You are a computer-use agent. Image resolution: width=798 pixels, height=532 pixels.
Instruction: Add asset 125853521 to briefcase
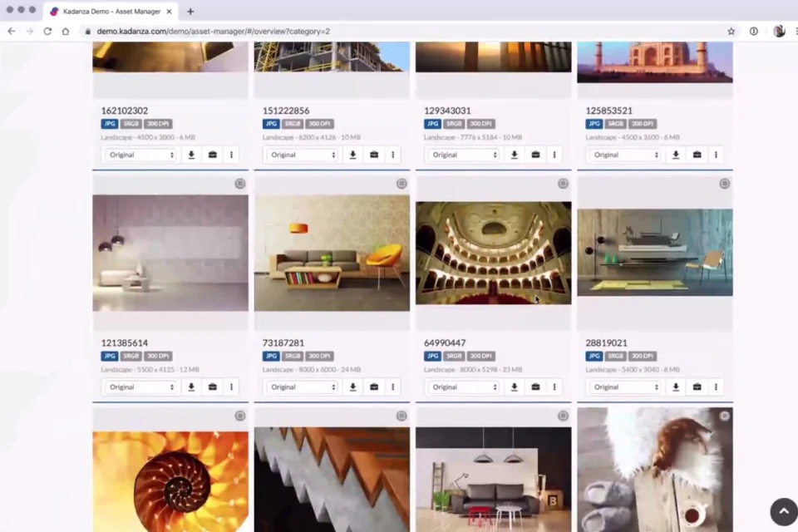pyautogui.click(x=697, y=155)
